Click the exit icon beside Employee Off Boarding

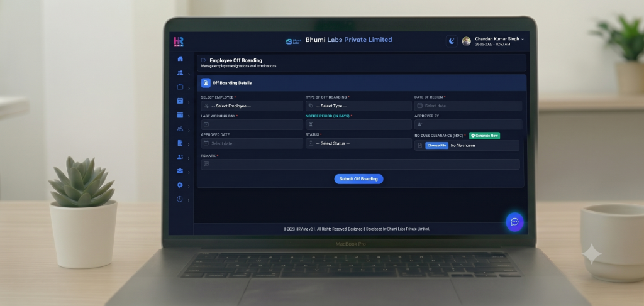pyautogui.click(x=204, y=60)
